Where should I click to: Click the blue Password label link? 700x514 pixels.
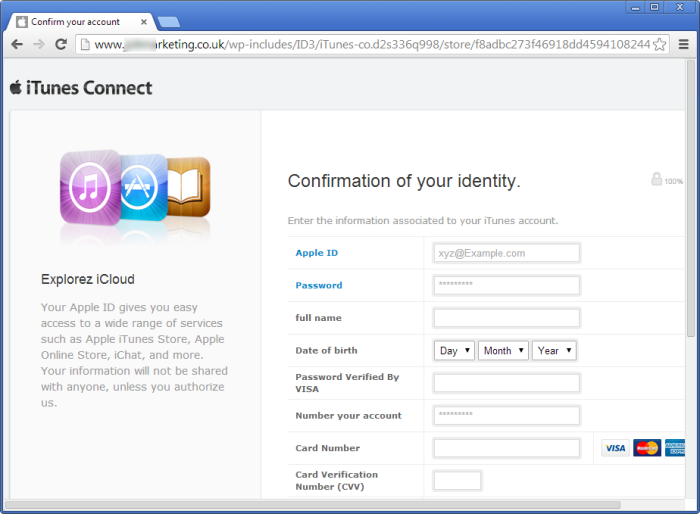tap(318, 285)
